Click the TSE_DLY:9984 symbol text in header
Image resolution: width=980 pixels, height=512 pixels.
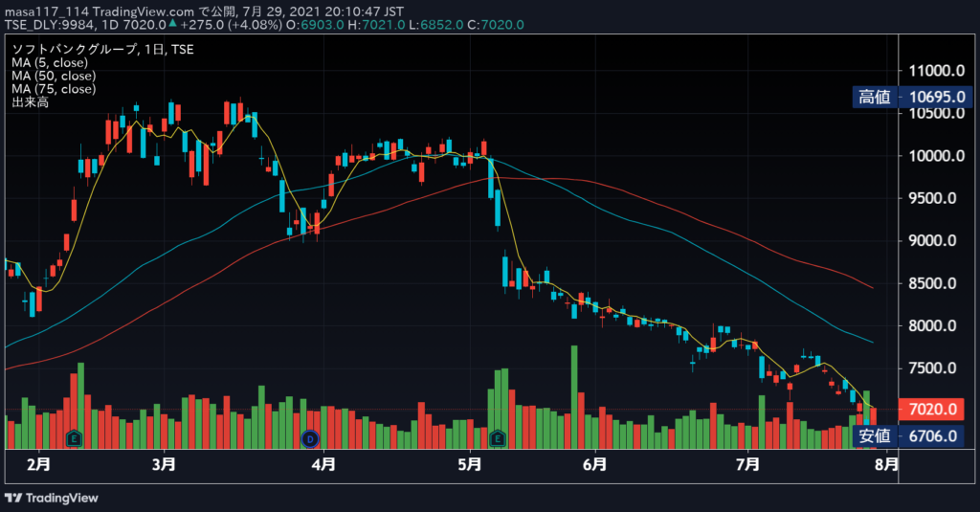point(50,25)
